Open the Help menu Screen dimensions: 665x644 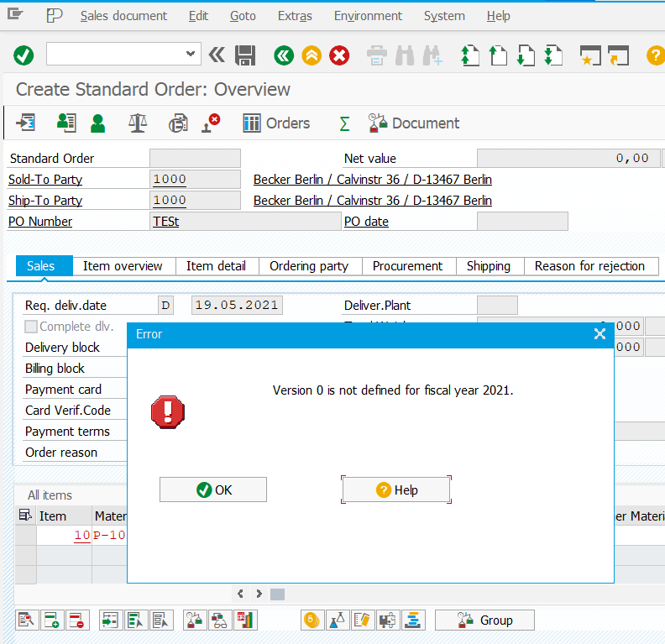click(x=498, y=16)
